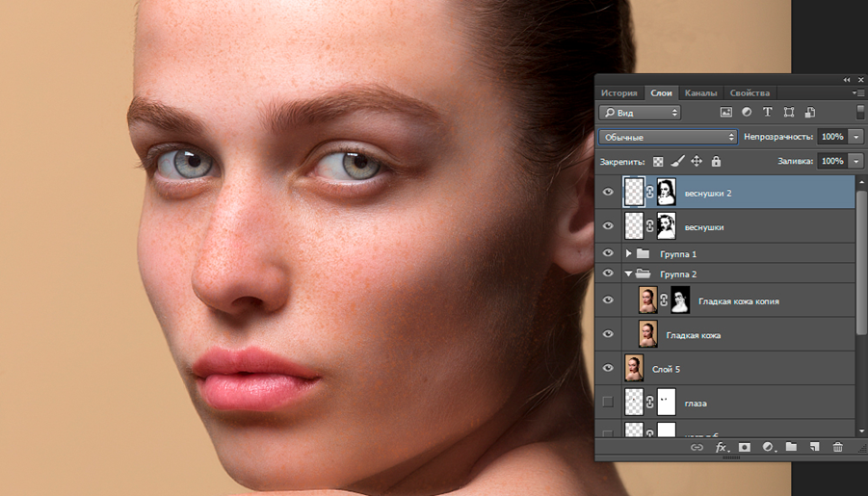Image resolution: width=868 pixels, height=496 pixels.
Task: Lock transparent pixels checkerboard icon
Action: (x=658, y=162)
